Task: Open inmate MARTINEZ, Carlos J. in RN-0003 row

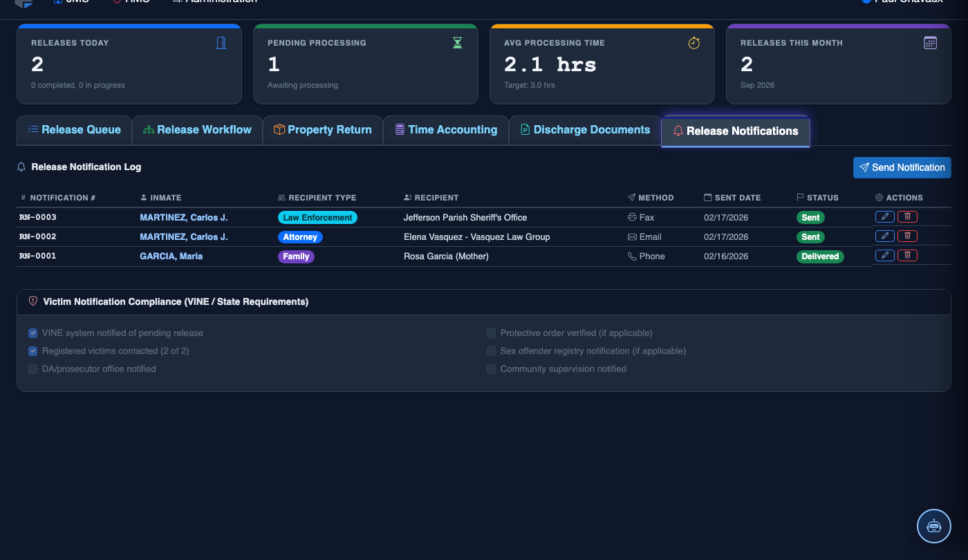Action: (x=184, y=217)
